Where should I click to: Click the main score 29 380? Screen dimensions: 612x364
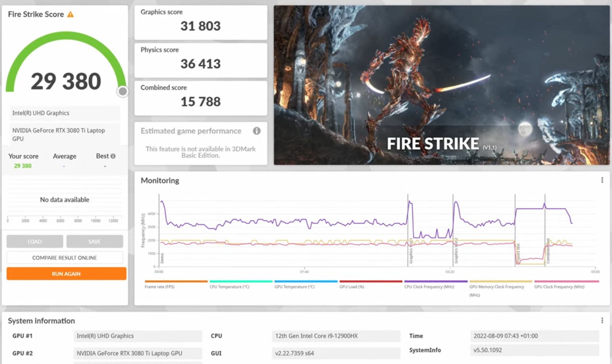66,81
